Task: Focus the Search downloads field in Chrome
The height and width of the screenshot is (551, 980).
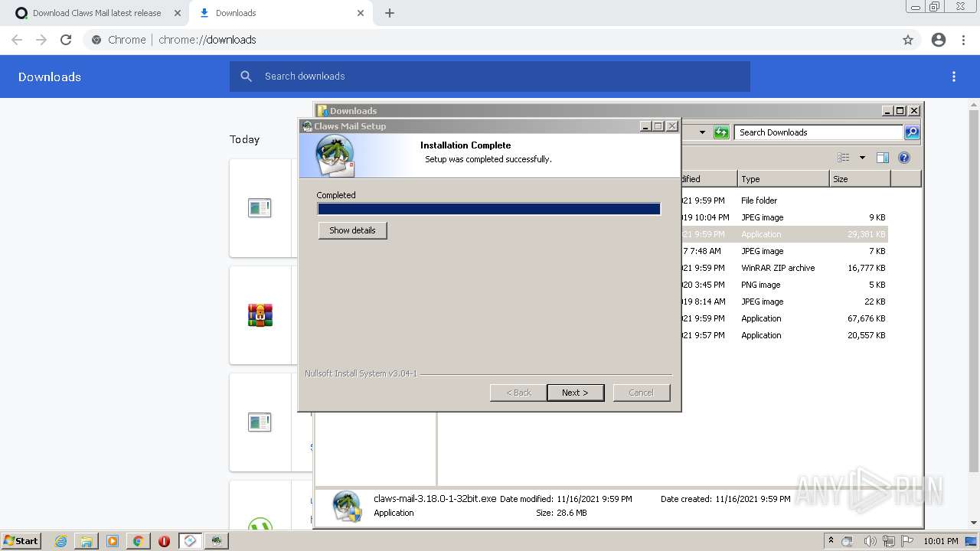Action: 490,77
